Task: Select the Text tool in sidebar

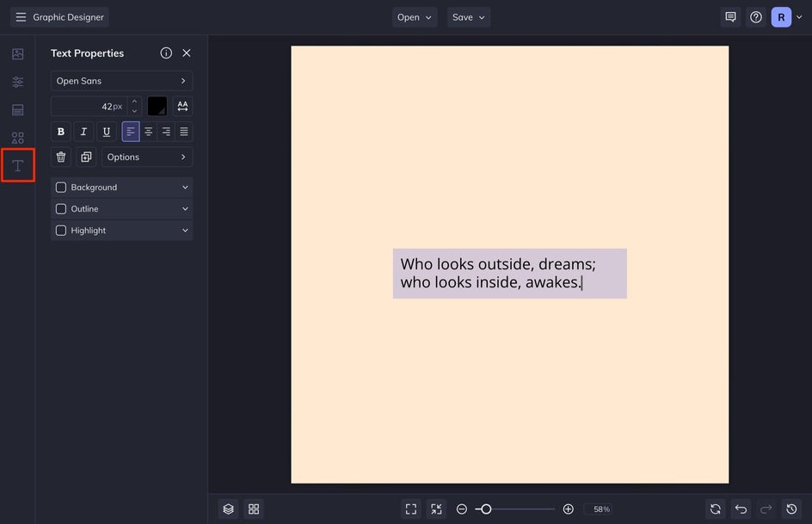Action: [17, 165]
